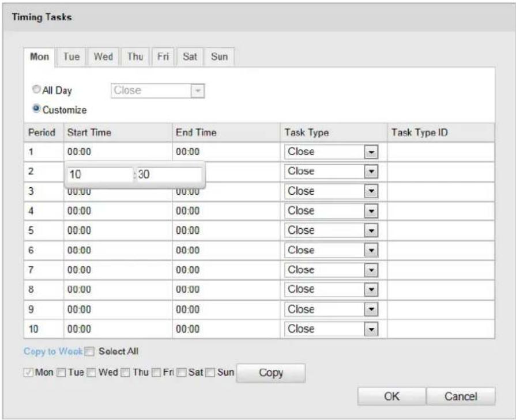Click period 9 start time cell
The image size is (516, 420).
coord(118,309)
